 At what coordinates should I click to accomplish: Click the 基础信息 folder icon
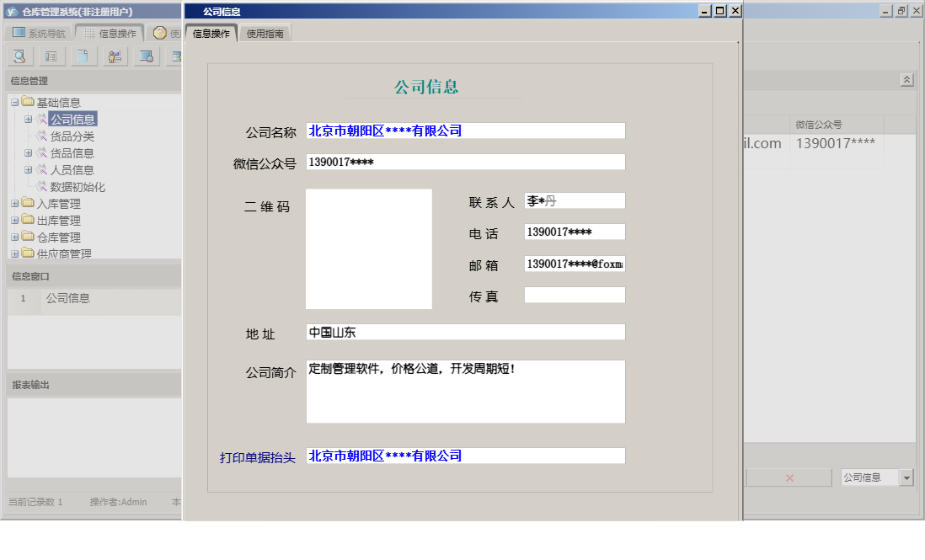(28, 102)
